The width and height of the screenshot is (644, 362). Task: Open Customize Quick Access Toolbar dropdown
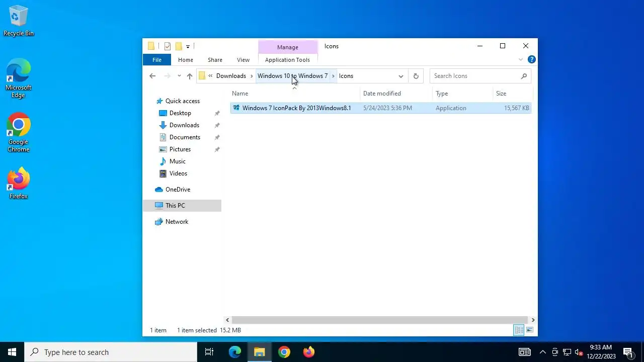(188, 46)
